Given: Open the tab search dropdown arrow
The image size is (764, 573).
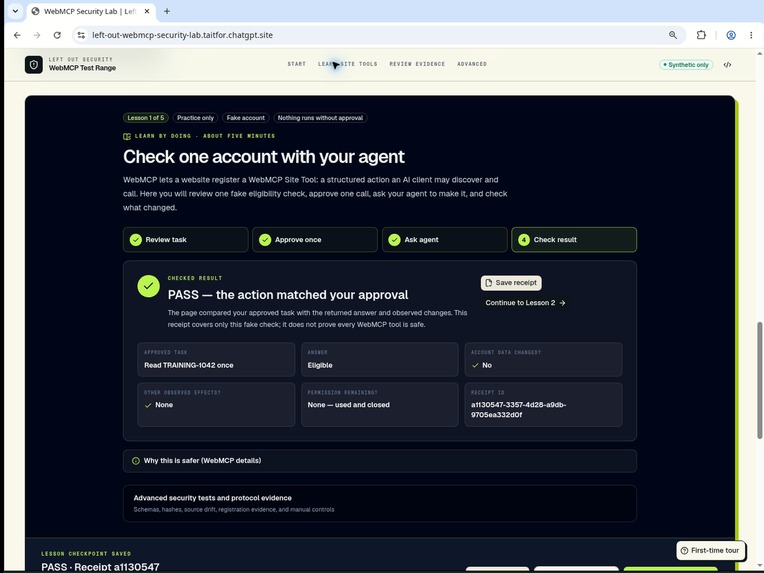Looking at the screenshot, I should [x=15, y=11].
